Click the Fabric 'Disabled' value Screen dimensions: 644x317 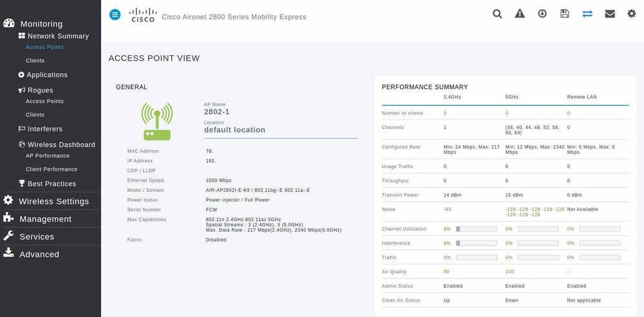(216, 240)
